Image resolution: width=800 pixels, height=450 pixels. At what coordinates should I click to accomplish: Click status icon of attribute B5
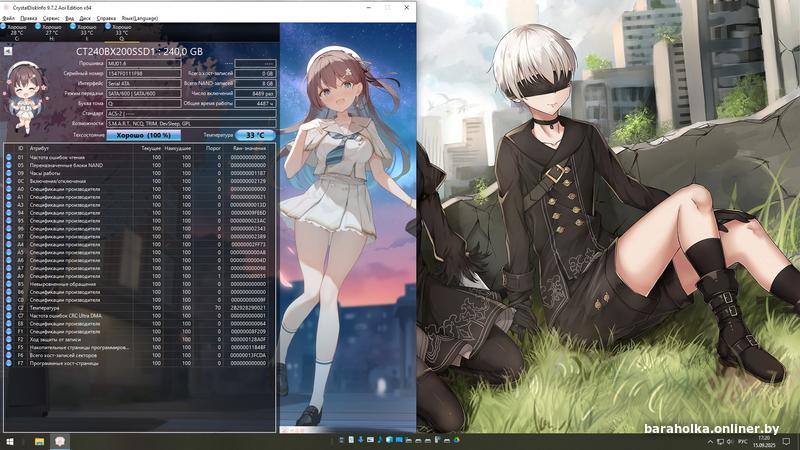9,284
